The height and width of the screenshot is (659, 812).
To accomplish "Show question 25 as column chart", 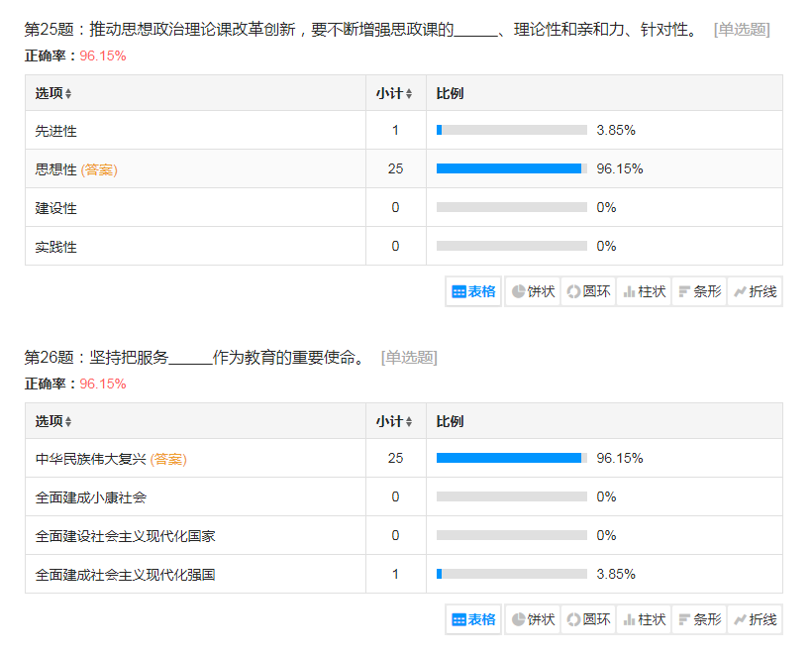I will (643, 291).
